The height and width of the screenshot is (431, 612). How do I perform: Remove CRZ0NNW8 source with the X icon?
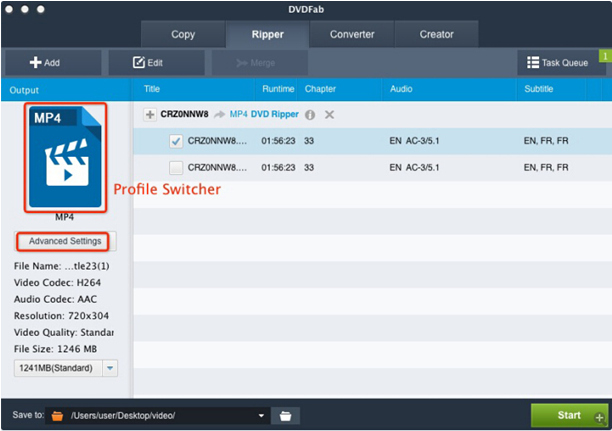pos(329,114)
